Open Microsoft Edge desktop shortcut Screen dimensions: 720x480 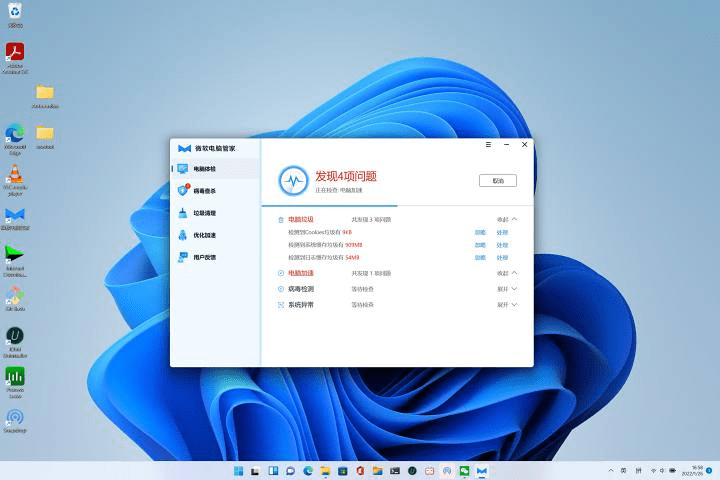click(x=15, y=139)
